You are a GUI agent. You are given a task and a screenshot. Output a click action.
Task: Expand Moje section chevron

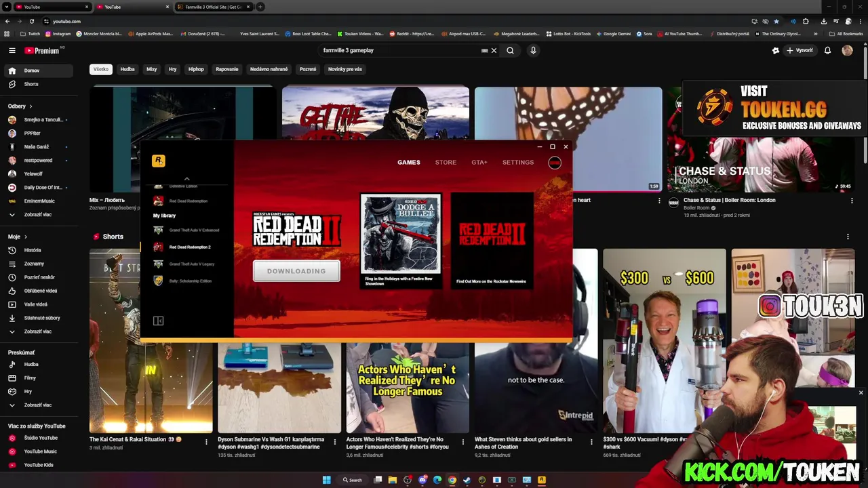coord(26,237)
